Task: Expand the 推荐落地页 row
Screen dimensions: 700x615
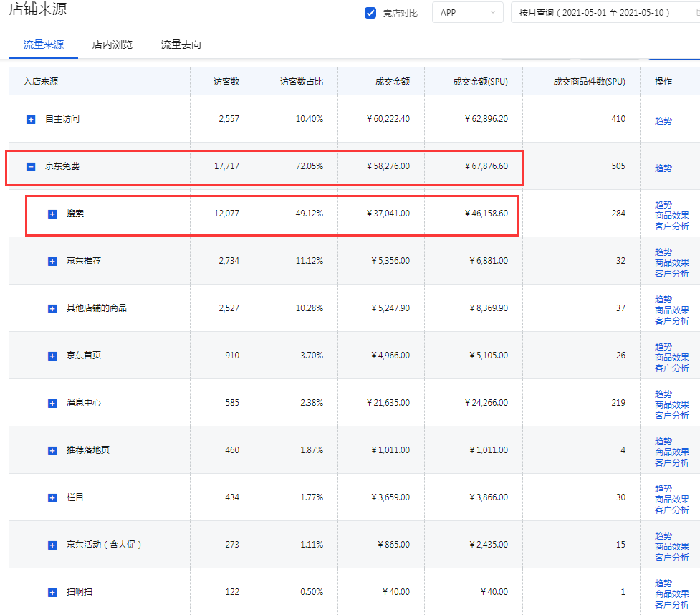Action: [x=52, y=451]
